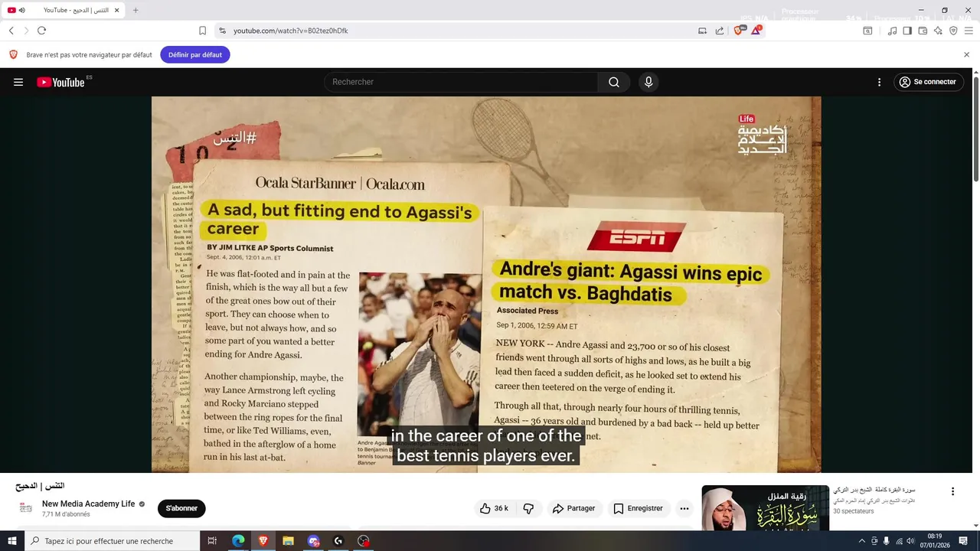The height and width of the screenshot is (551, 980).
Task: Toggle the Brave sidebar panel
Action: (x=907, y=31)
